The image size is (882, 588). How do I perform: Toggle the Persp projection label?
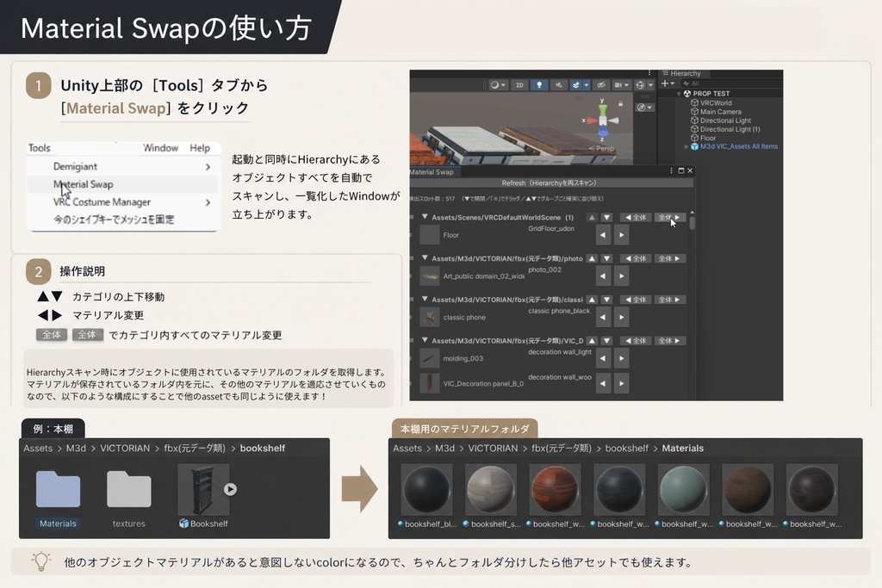(x=601, y=148)
